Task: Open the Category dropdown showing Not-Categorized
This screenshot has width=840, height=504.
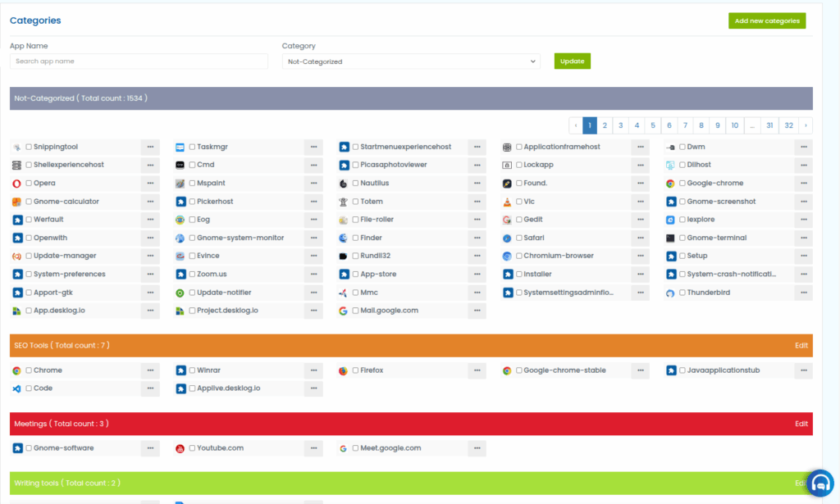Action: point(411,61)
